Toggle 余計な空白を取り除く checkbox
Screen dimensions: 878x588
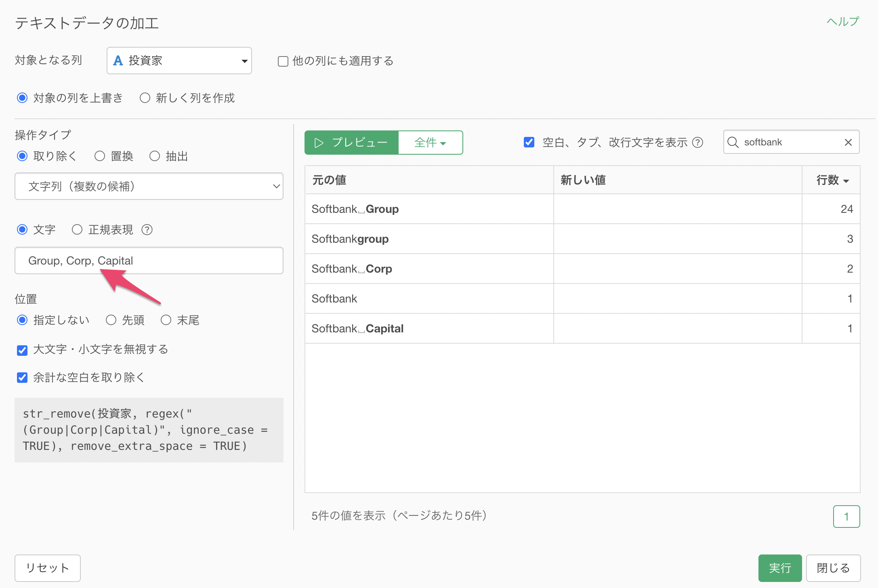point(22,378)
